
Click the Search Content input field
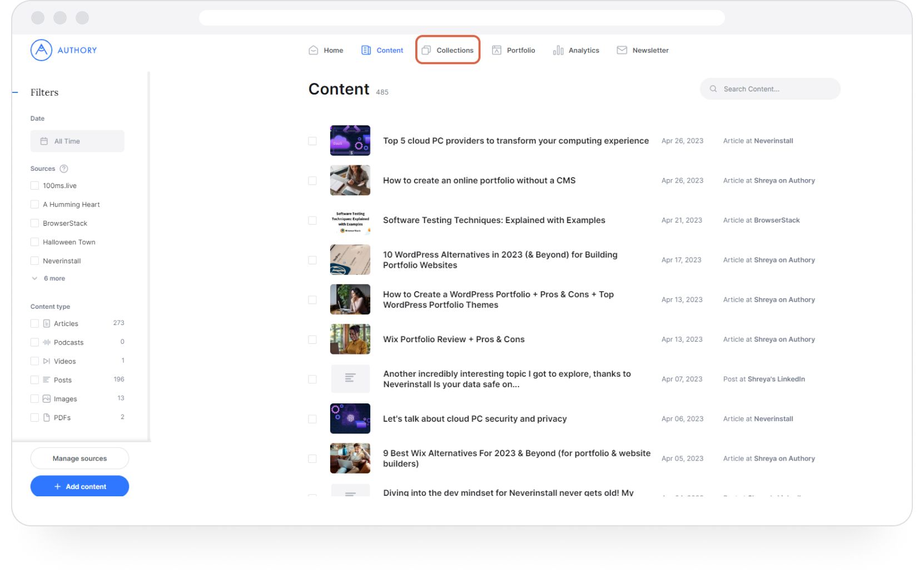pyautogui.click(x=770, y=89)
